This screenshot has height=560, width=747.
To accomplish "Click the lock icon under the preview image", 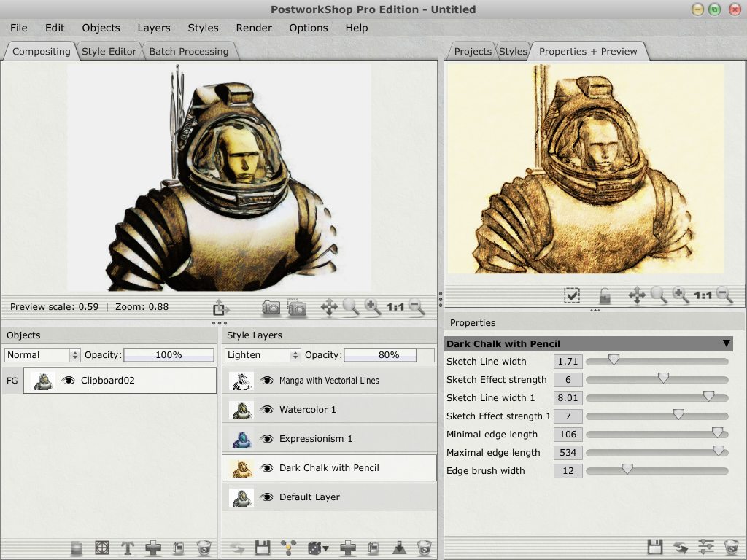I will tap(605, 295).
